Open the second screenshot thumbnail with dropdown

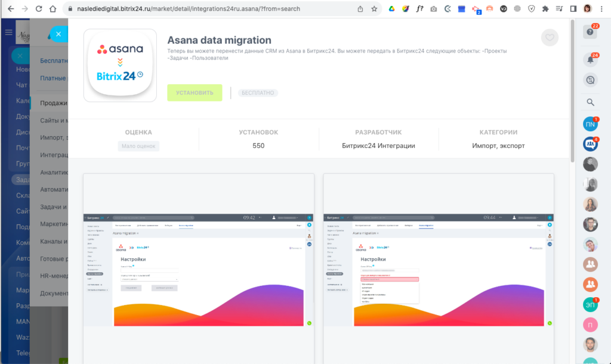[x=439, y=269]
